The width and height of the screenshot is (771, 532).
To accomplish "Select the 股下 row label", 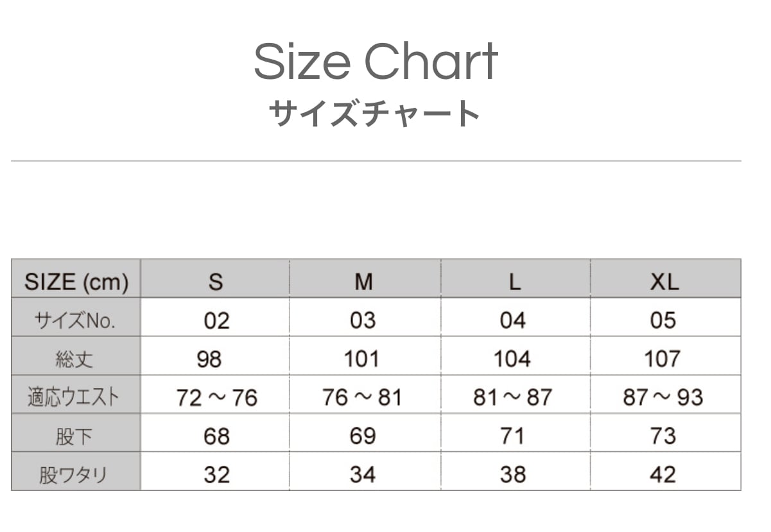I will pos(74,436).
